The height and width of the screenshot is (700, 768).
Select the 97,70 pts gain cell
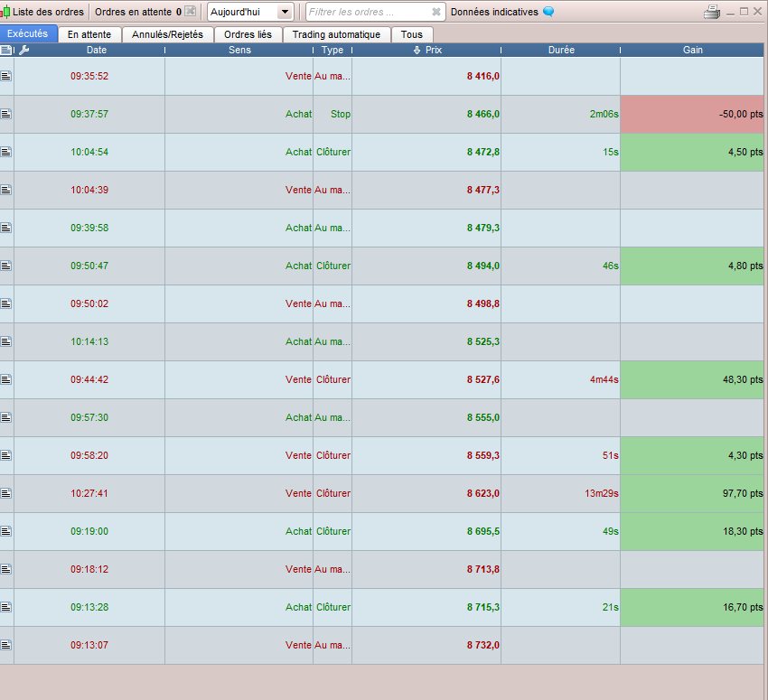(692, 493)
